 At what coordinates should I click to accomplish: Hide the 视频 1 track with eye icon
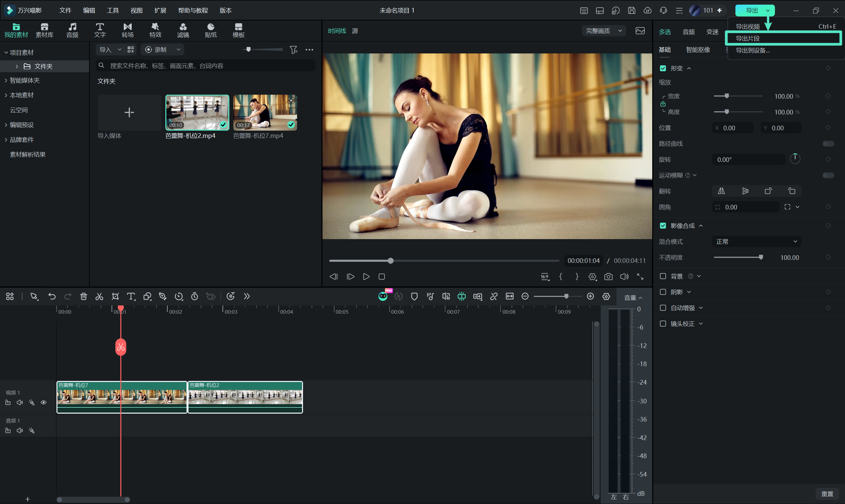click(44, 402)
